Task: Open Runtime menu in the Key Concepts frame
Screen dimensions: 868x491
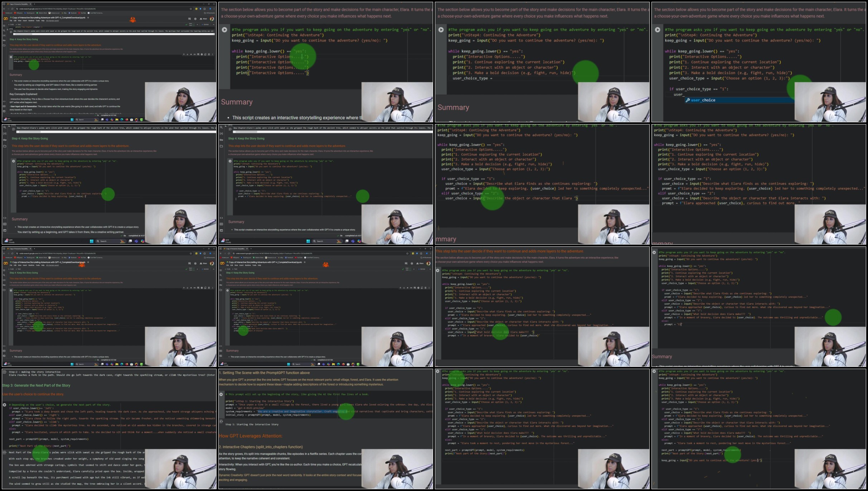Action: (31, 21)
